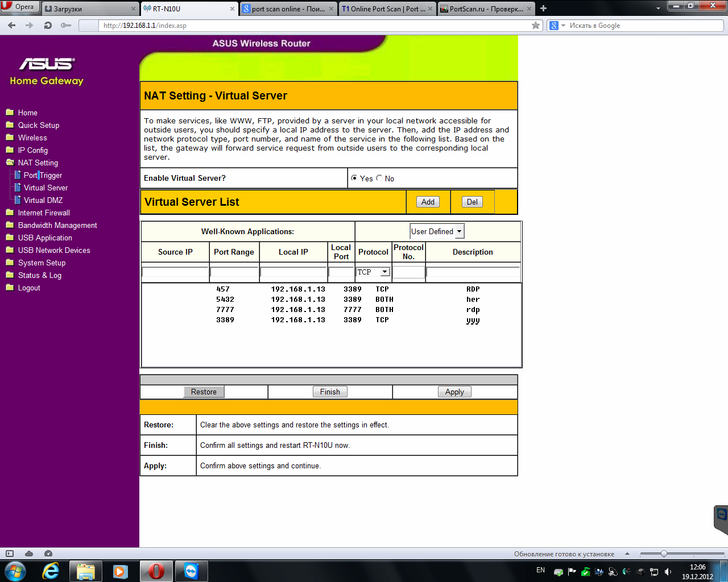Toggle Opera Turbo speedometer icon

[x=48, y=554]
